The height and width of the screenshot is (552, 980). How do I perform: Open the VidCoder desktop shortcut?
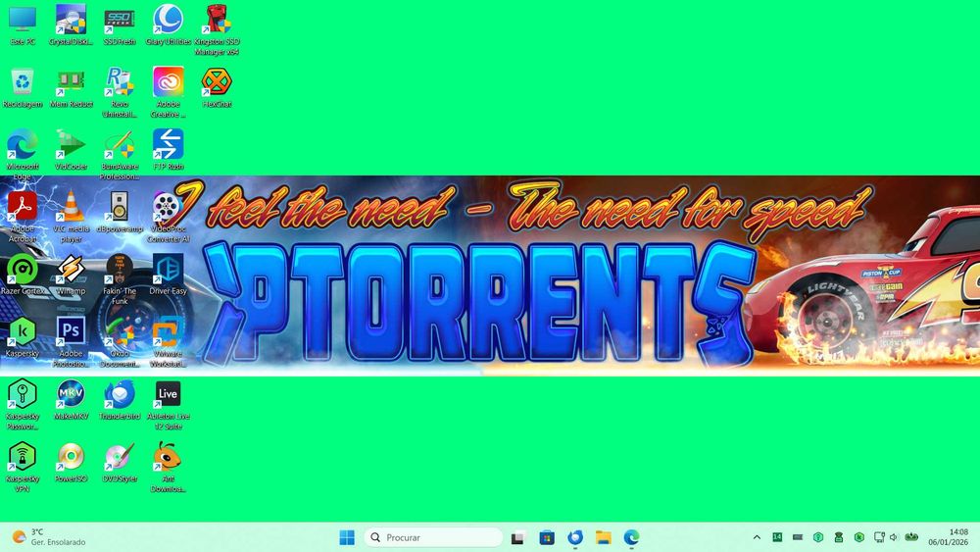pos(71,150)
